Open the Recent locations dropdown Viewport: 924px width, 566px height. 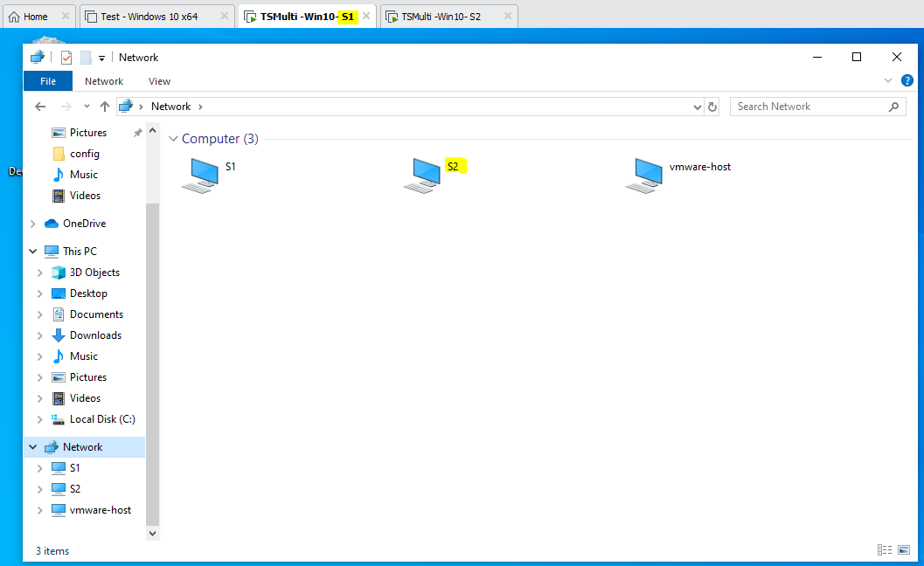[x=87, y=107]
